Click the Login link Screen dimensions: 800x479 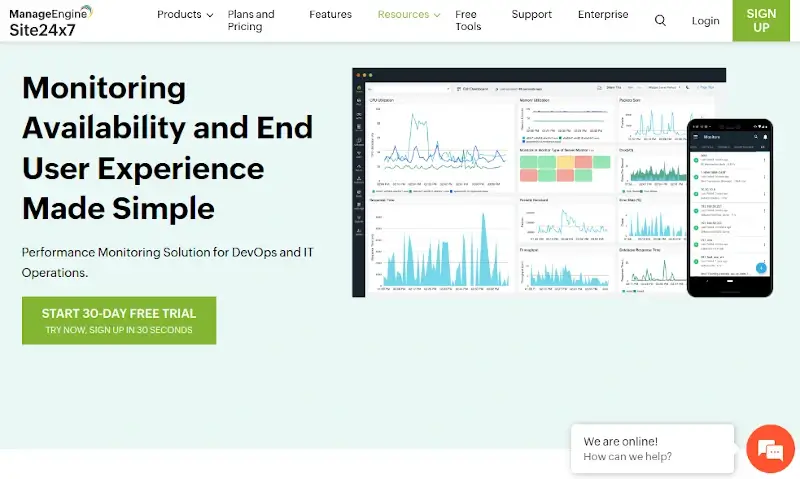pos(706,21)
